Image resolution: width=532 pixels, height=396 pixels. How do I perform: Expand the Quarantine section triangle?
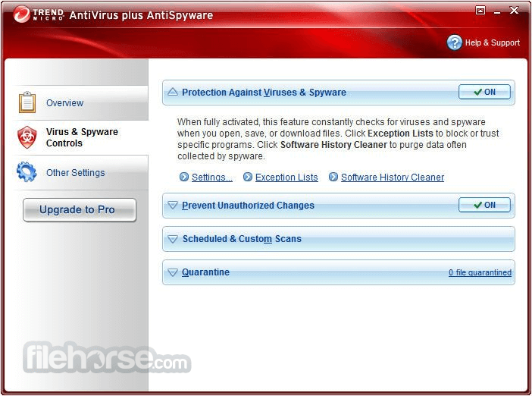tap(173, 272)
